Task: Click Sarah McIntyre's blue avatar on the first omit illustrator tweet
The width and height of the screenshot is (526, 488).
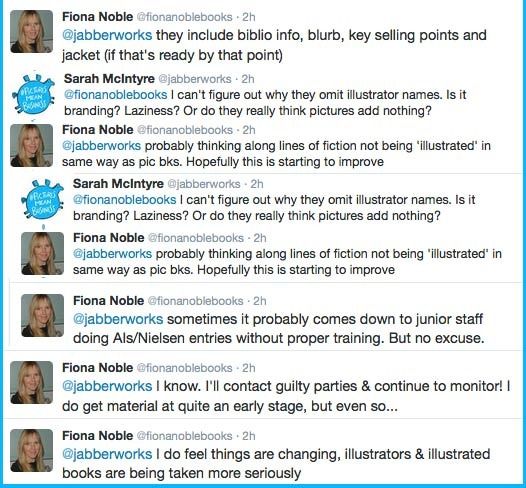Action: [33, 95]
